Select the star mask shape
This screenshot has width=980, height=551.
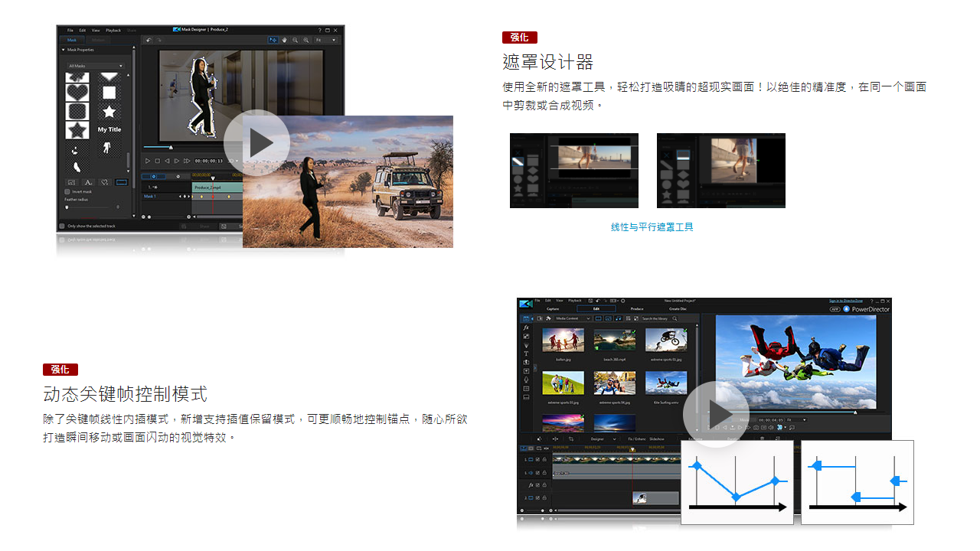tap(109, 110)
